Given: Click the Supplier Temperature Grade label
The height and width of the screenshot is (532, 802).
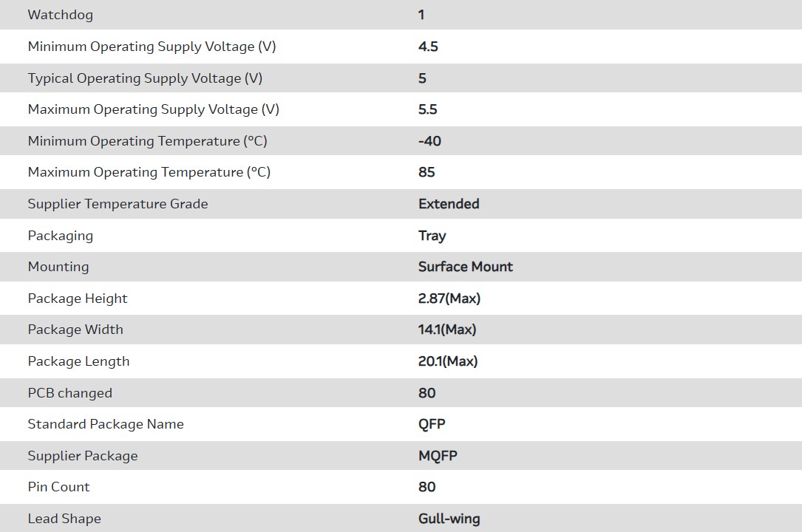Looking at the screenshot, I should (118, 204).
